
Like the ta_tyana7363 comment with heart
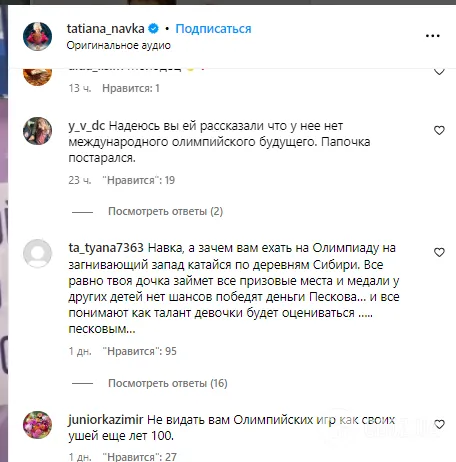pos(439,252)
